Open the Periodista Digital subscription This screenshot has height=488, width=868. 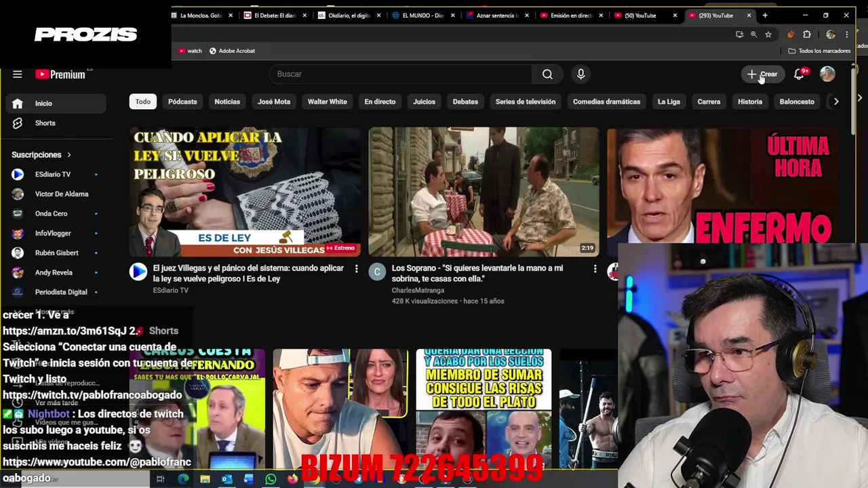coord(56,292)
